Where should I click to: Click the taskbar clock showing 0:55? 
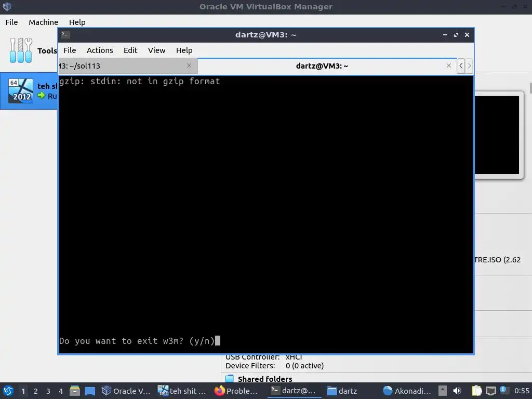522,391
